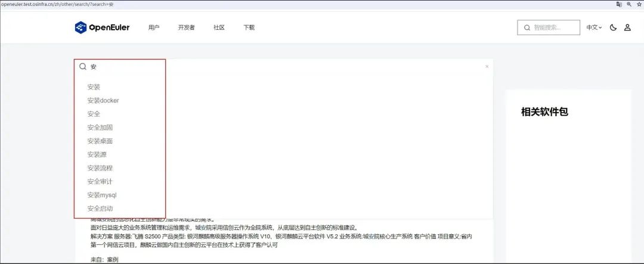Click the browser zoom magnifier icon
Screen dimensions: 644x264
coord(629,4)
